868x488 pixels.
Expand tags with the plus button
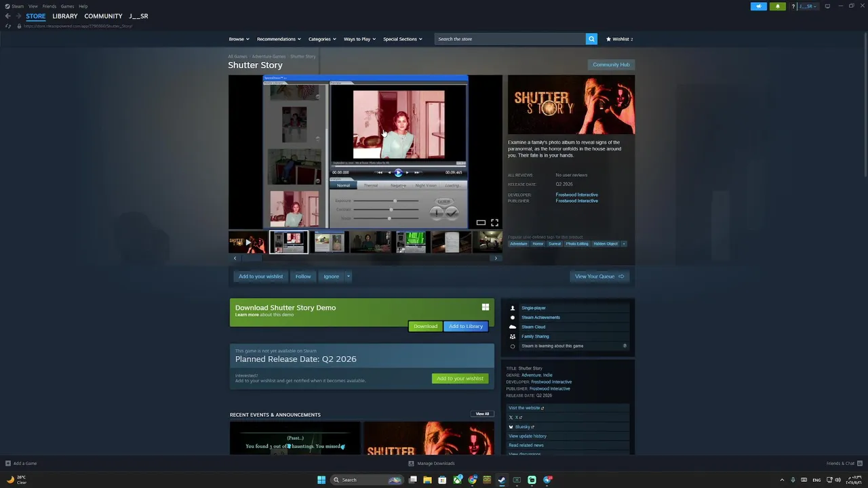(623, 243)
